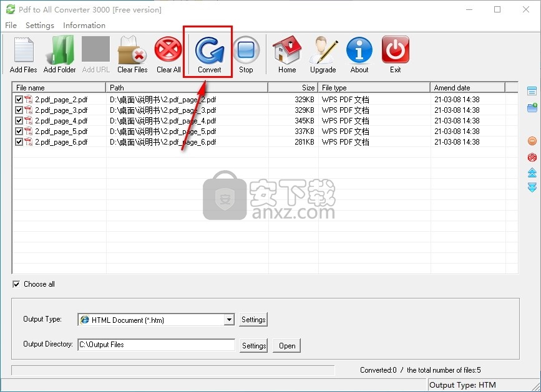541x392 pixels.
Task: Sort by the Size column header
Action: tap(293, 87)
